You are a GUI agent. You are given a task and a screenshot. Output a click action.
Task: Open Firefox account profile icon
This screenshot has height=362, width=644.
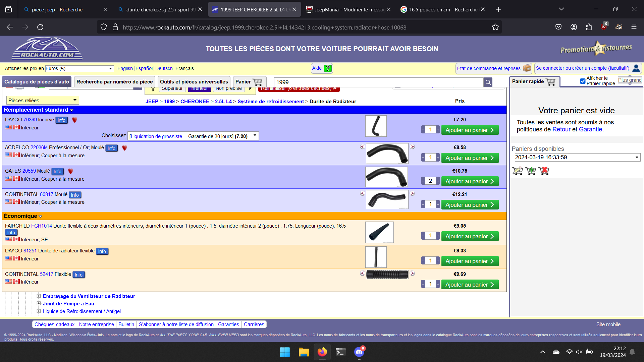574,27
